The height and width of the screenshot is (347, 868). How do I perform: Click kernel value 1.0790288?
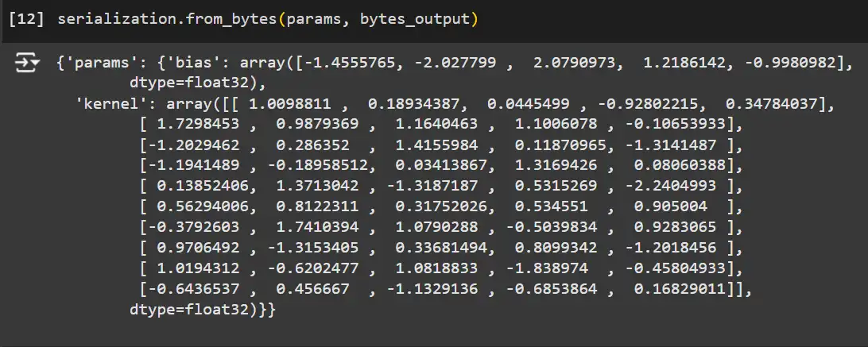[436, 227]
